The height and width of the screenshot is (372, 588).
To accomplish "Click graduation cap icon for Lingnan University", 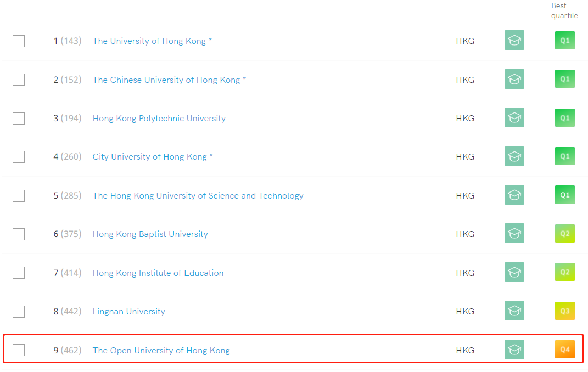I will 514,311.
